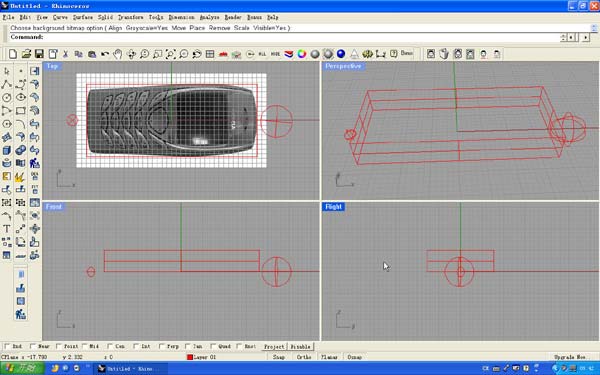
Task: Click the blue render sphere icon
Action: pos(341,54)
